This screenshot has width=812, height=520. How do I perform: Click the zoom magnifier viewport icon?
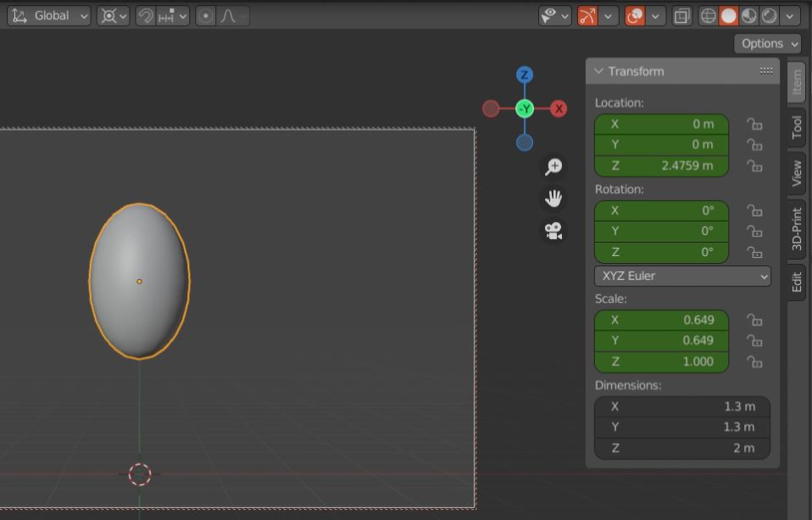pos(553,167)
